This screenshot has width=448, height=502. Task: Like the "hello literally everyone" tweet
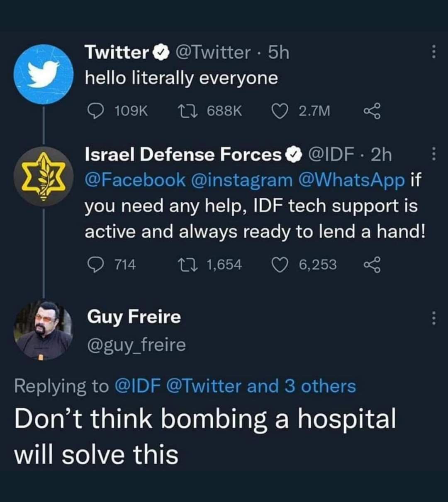coord(280,111)
